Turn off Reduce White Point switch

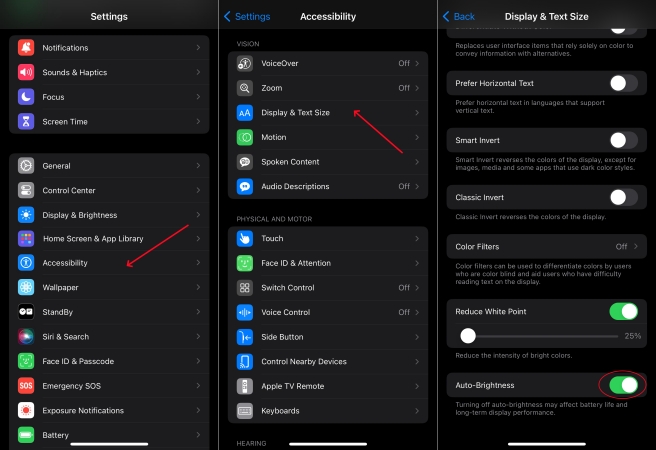point(623,312)
